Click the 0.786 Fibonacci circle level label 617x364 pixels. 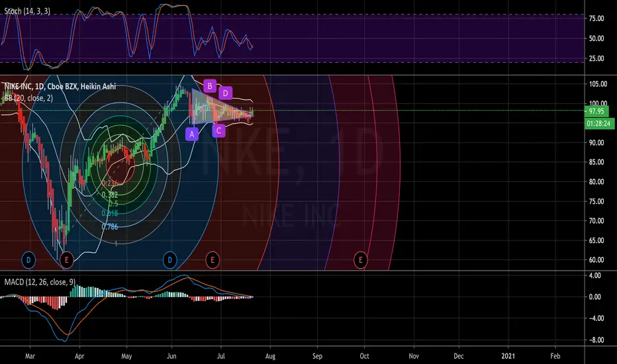click(110, 226)
